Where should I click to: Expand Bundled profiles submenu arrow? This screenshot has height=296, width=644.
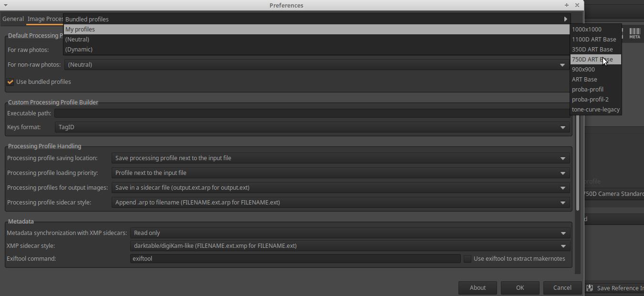tap(566, 19)
